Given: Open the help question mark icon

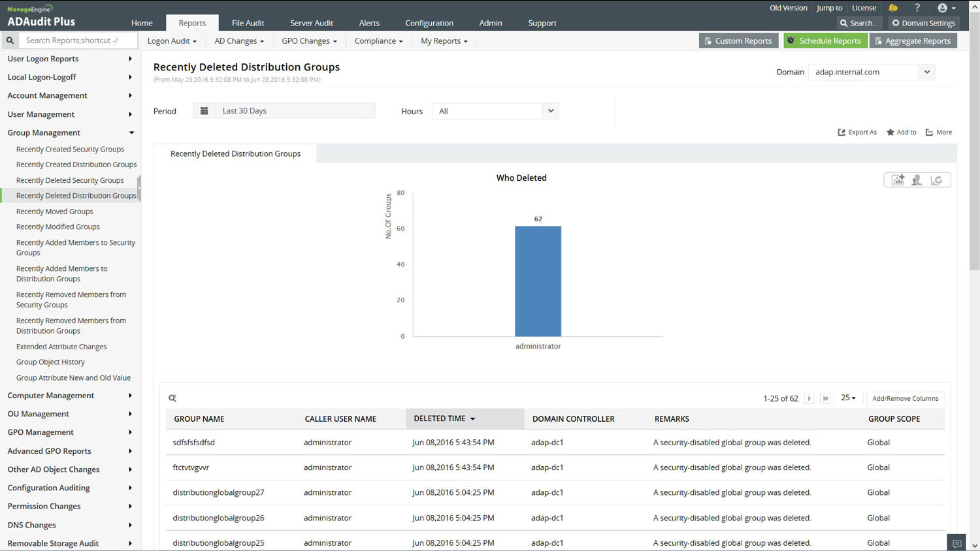Looking at the screenshot, I should 917,8.
